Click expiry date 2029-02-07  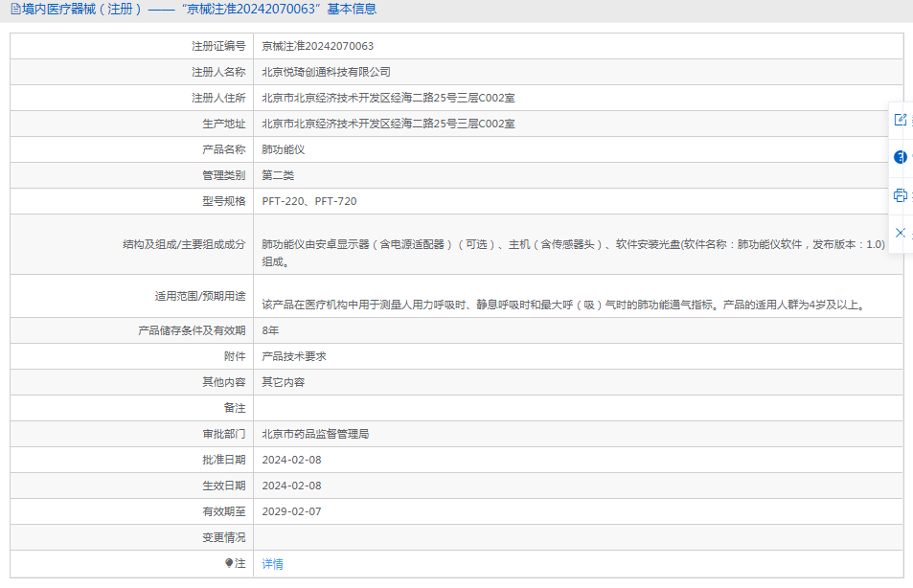[291, 511]
